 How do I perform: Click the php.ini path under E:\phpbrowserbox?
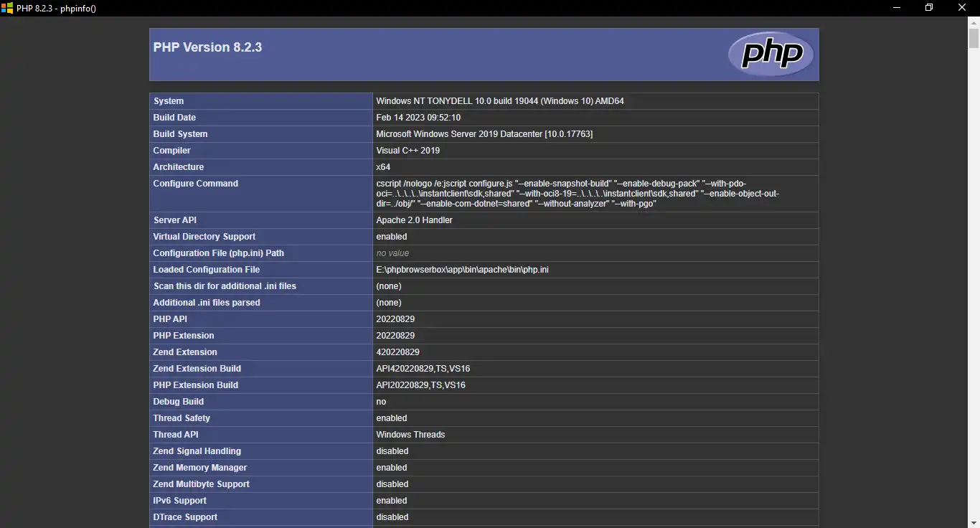tap(462, 270)
